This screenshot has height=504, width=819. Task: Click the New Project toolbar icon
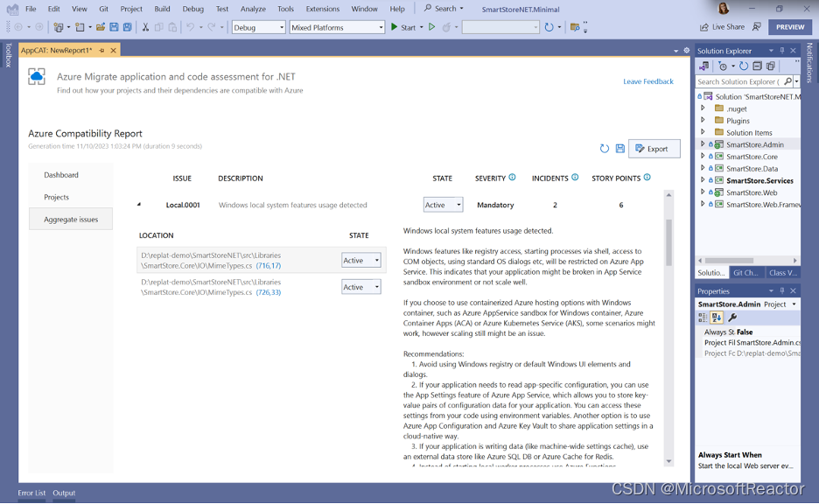[59, 27]
